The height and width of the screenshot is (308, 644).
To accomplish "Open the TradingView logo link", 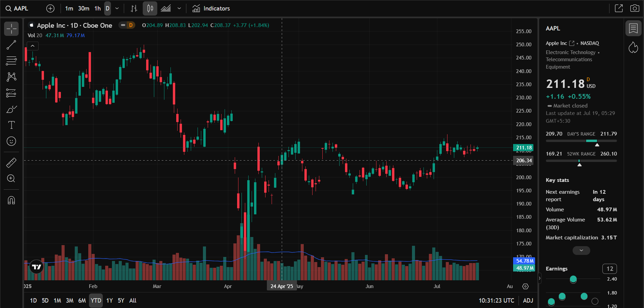I will pos(37,267).
